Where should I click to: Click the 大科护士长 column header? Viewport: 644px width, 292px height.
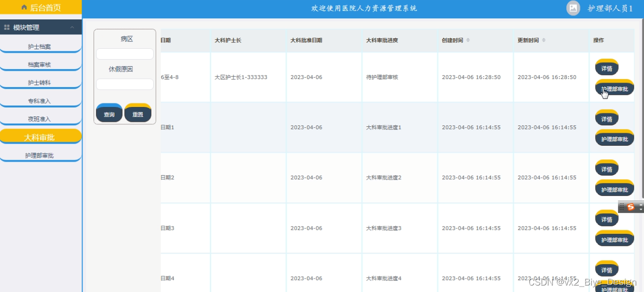pyautogui.click(x=228, y=40)
